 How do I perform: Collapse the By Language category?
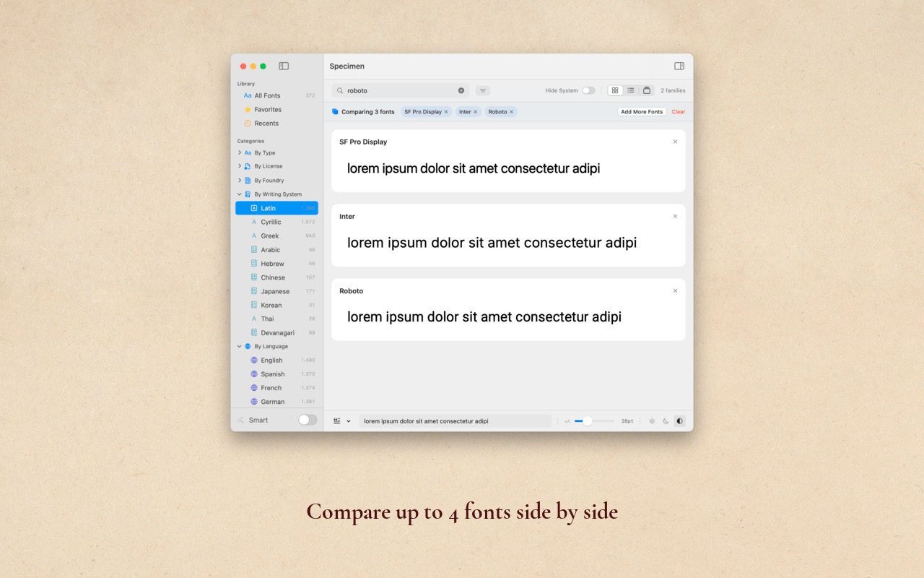coord(240,346)
